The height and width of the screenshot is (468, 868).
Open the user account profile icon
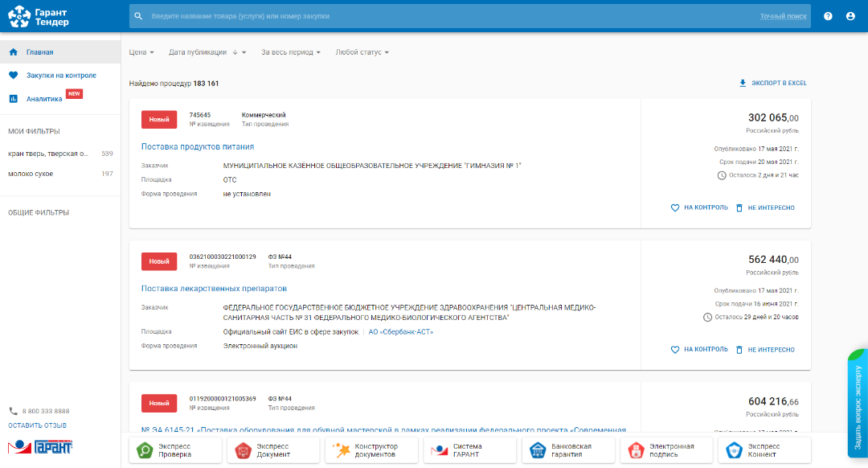[x=850, y=16]
